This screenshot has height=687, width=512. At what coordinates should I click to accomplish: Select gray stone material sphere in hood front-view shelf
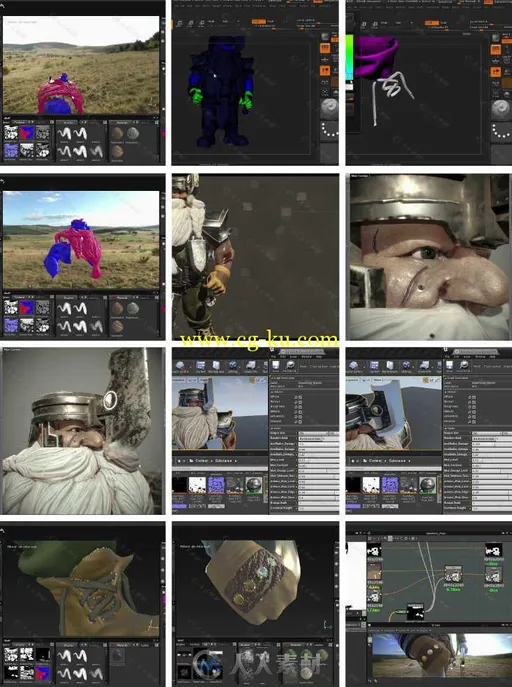point(133,133)
